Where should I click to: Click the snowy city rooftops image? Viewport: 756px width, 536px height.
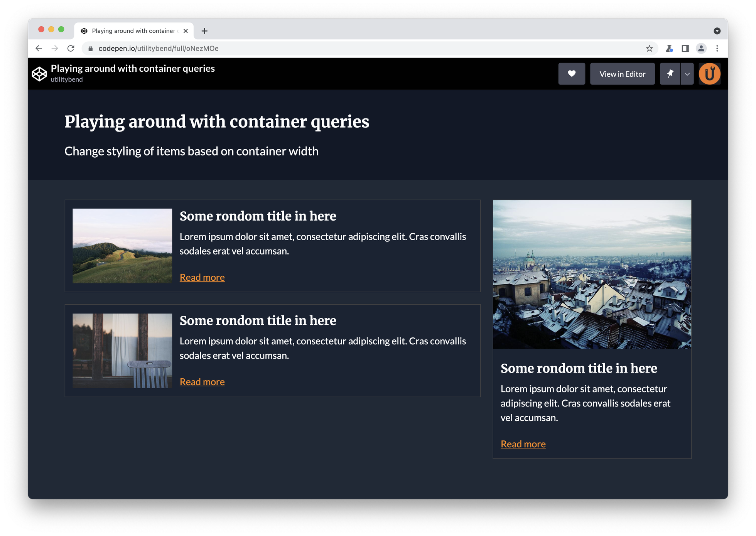(x=592, y=275)
